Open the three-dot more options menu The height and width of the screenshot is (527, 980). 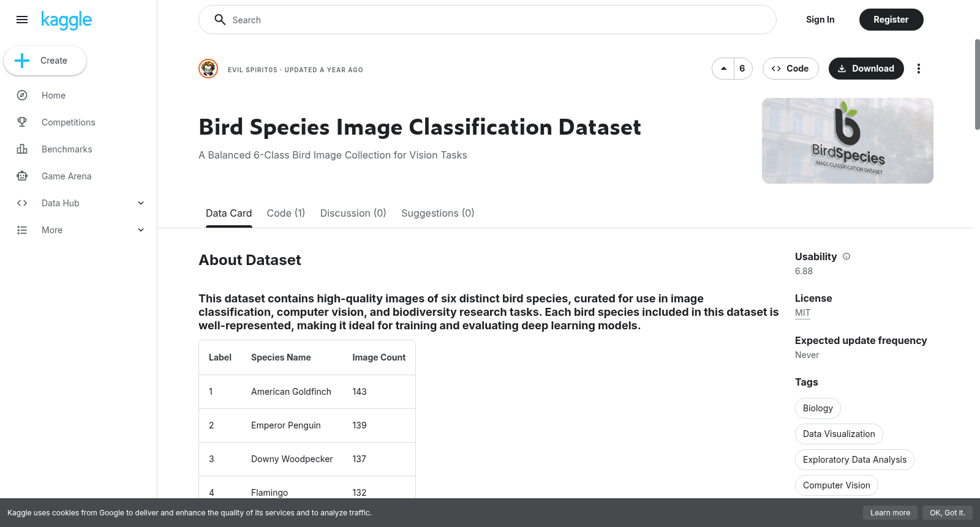(918, 69)
